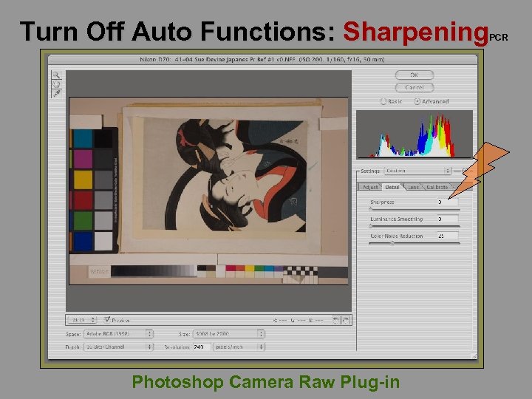The image size is (532, 399).
Task: Open the Space Adobe RGB dropdown
Action: (118, 334)
